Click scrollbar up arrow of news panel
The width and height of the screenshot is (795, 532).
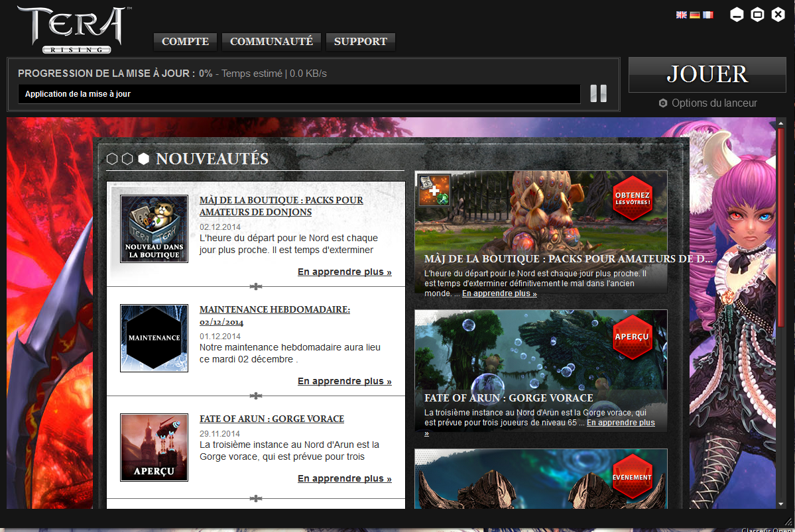tap(781, 123)
